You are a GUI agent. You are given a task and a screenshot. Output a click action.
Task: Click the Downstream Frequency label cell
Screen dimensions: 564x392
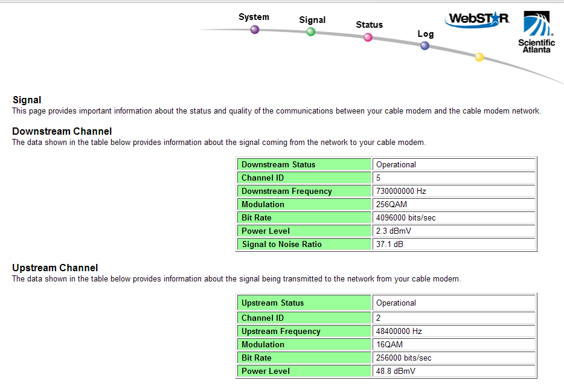[304, 191]
